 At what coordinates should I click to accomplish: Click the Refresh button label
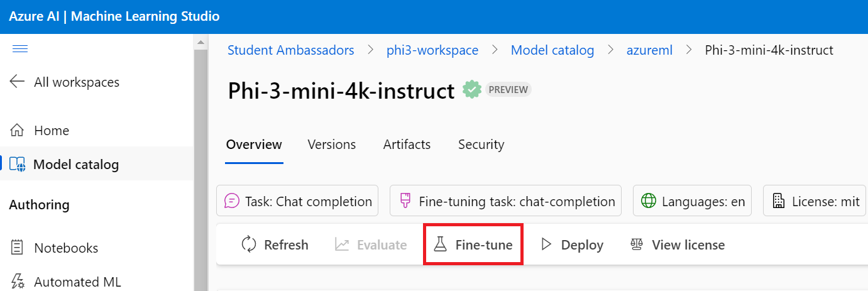coord(286,244)
